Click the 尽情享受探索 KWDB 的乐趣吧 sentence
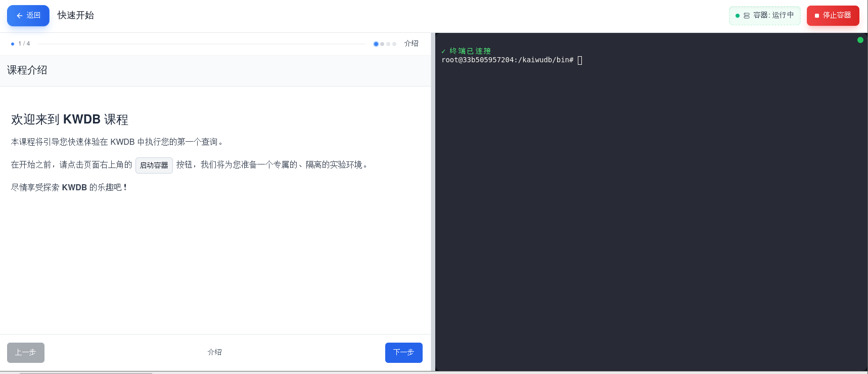 [x=69, y=187]
